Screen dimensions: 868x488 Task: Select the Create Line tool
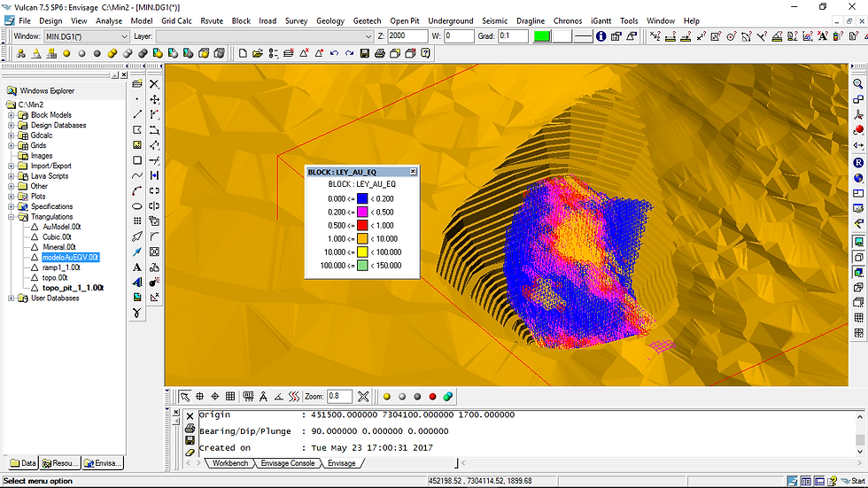tap(137, 114)
